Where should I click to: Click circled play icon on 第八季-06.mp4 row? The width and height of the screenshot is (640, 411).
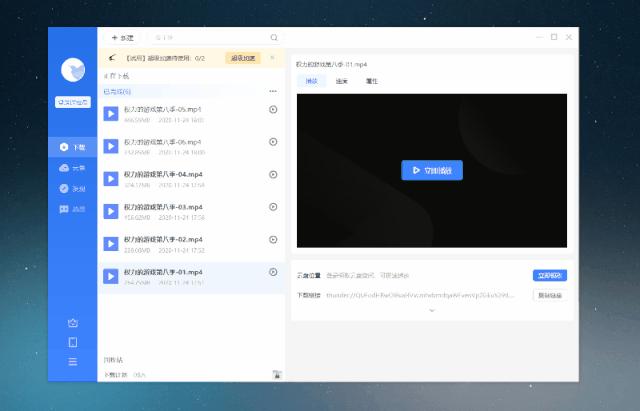[273, 142]
